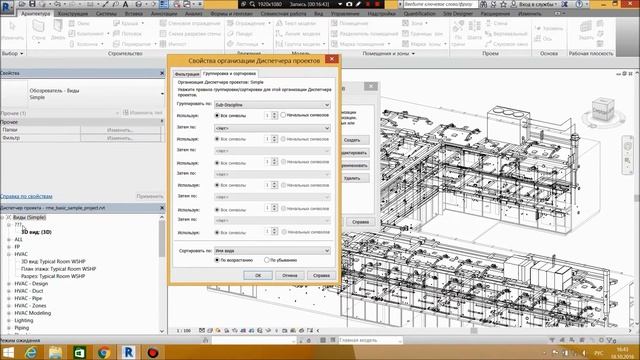Viewport: 640px width, 360px height.
Task: Confirm dialog with the ОК button
Action: point(258,276)
